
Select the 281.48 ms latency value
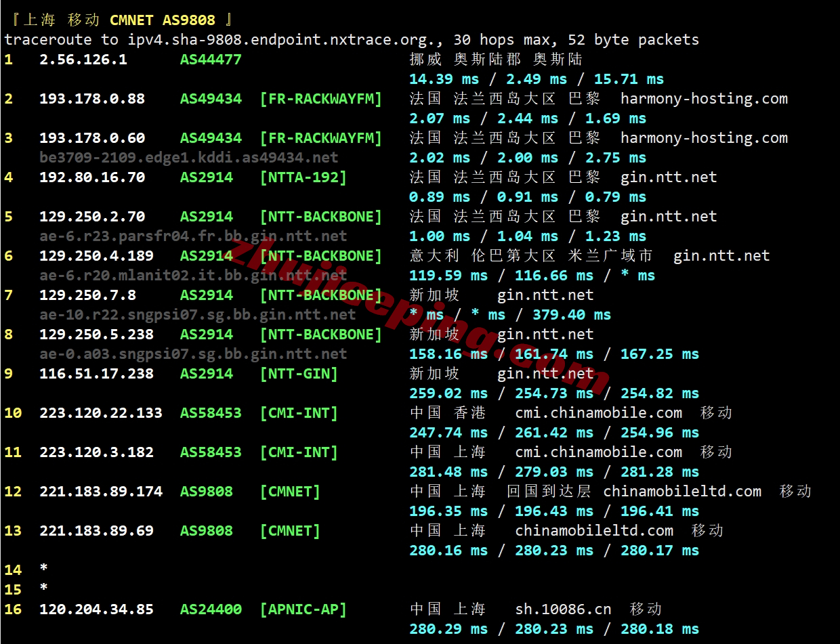[448, 472]
